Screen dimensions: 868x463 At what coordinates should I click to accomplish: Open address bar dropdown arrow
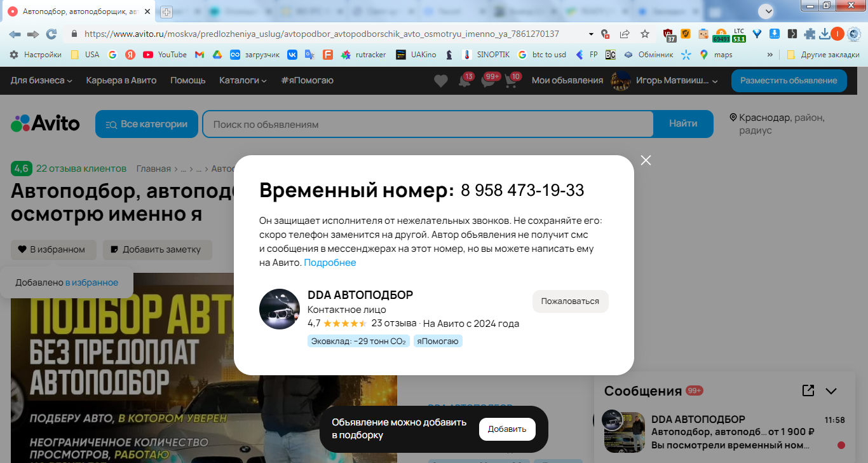(591, 34)
